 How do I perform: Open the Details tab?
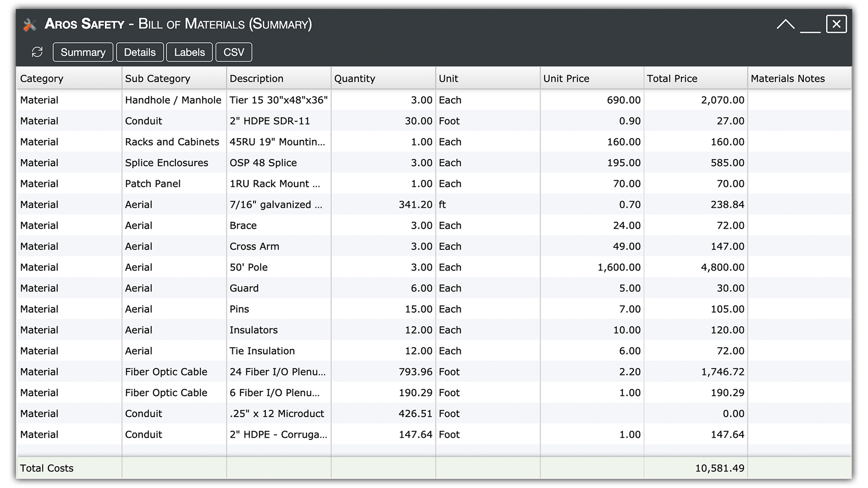[x=140, y=52]
